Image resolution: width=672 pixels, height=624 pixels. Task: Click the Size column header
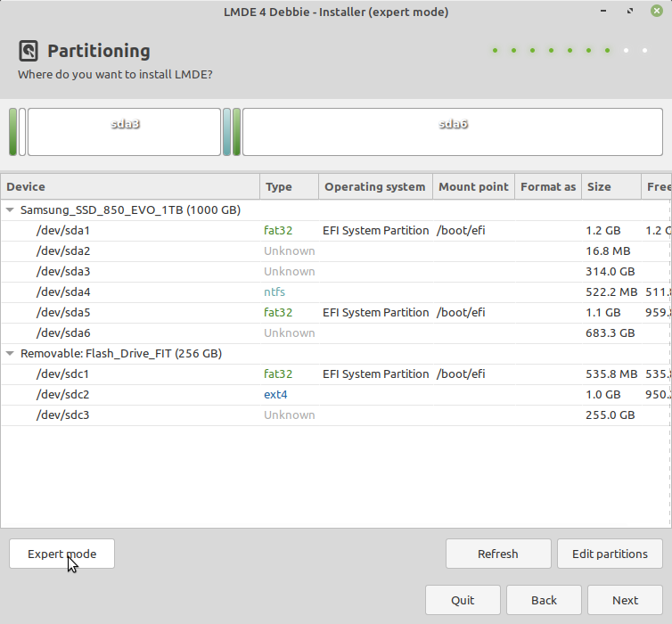coord(610,187)
